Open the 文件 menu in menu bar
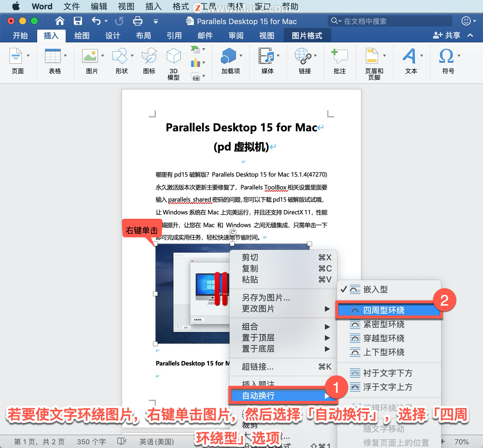Image resolution: width=483 pixels, height=448 pixels. (71, 6)
